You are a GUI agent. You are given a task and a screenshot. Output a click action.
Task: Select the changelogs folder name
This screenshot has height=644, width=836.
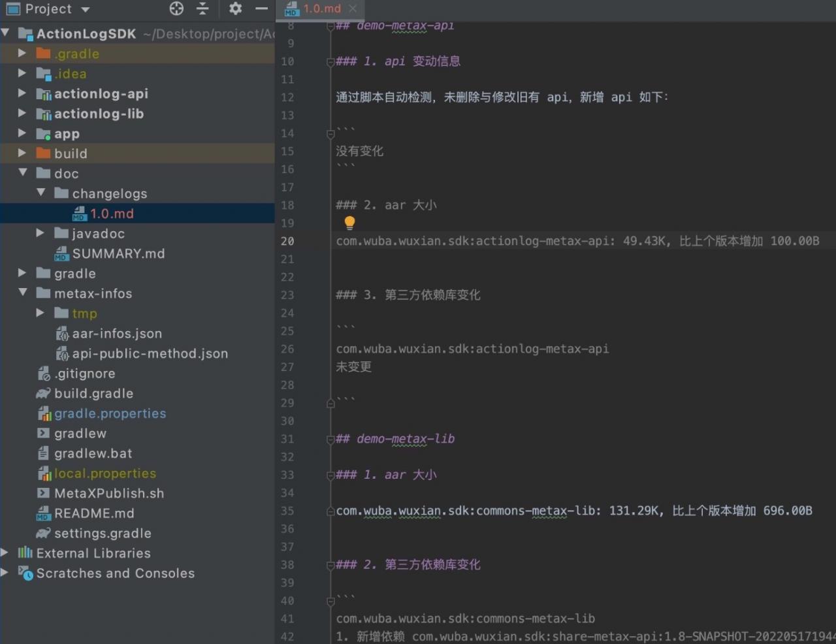click(x=110, y=194)
